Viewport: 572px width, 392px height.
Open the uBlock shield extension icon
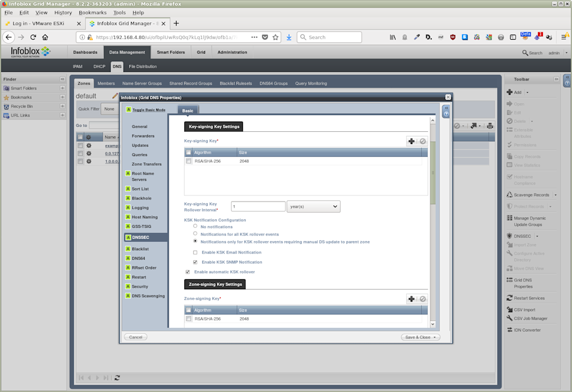click(x=452, y=37)
